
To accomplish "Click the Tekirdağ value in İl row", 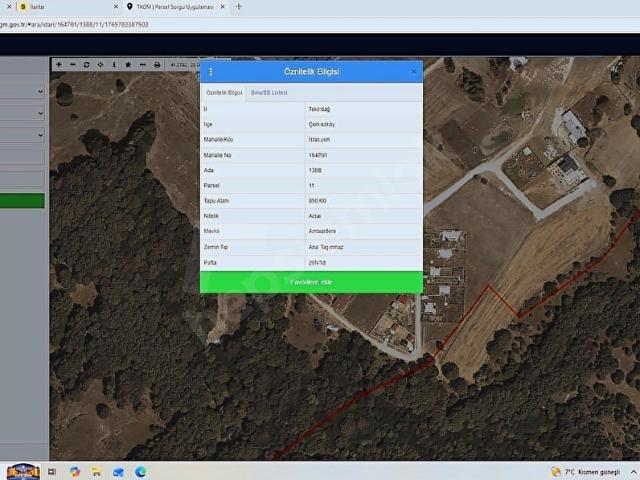I will 319,109.
